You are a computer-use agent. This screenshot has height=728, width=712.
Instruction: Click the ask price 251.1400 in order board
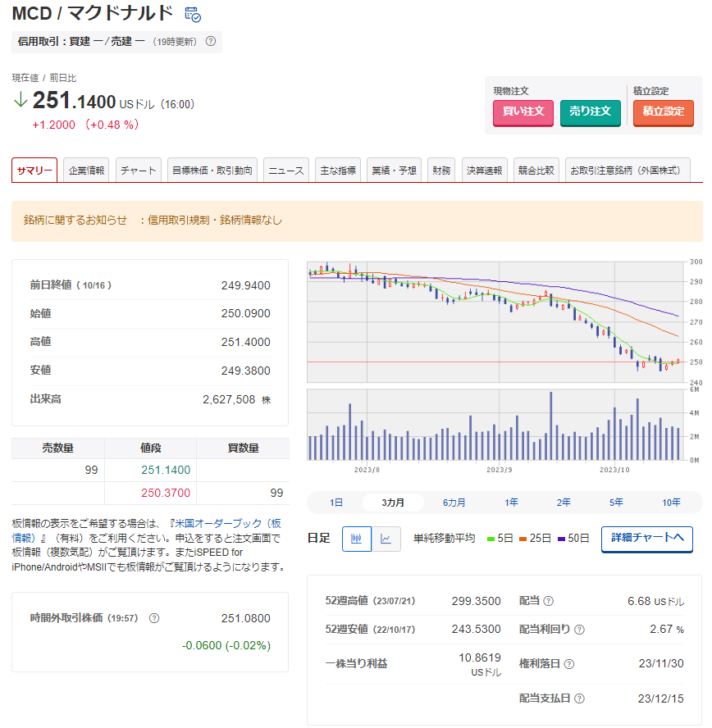(x=166, y=470)
